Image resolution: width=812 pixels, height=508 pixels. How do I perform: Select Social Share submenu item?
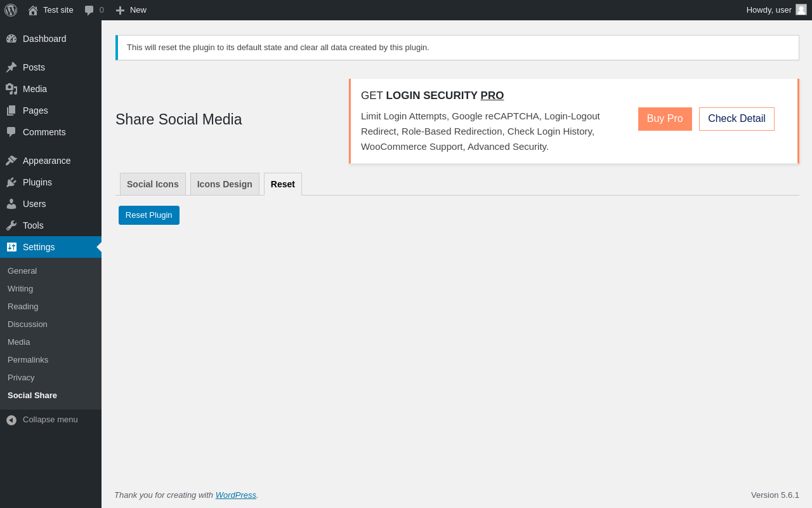click(51, 396)
